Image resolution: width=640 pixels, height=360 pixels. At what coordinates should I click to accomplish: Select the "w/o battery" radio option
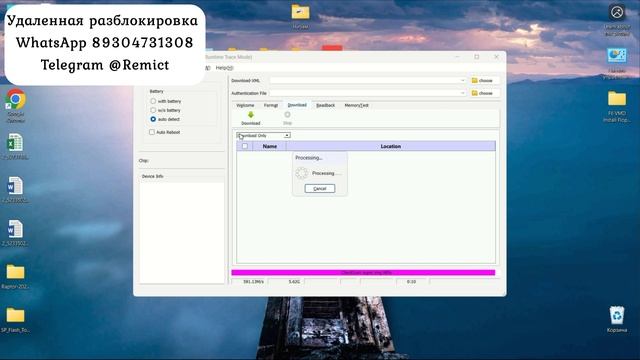pos(153,110)
